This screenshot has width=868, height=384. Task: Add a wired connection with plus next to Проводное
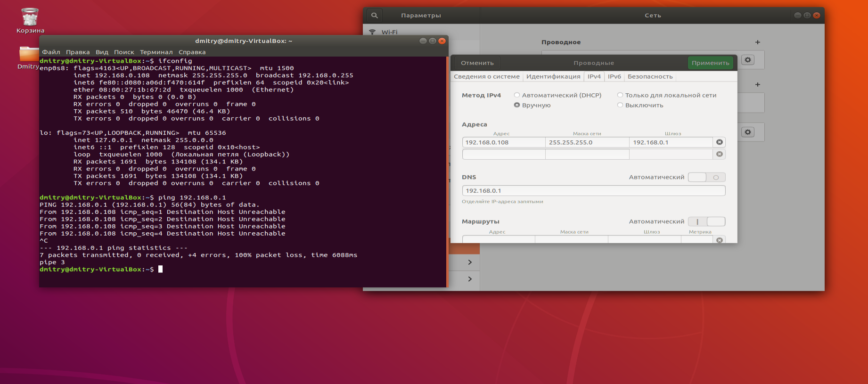coord(758,42)
